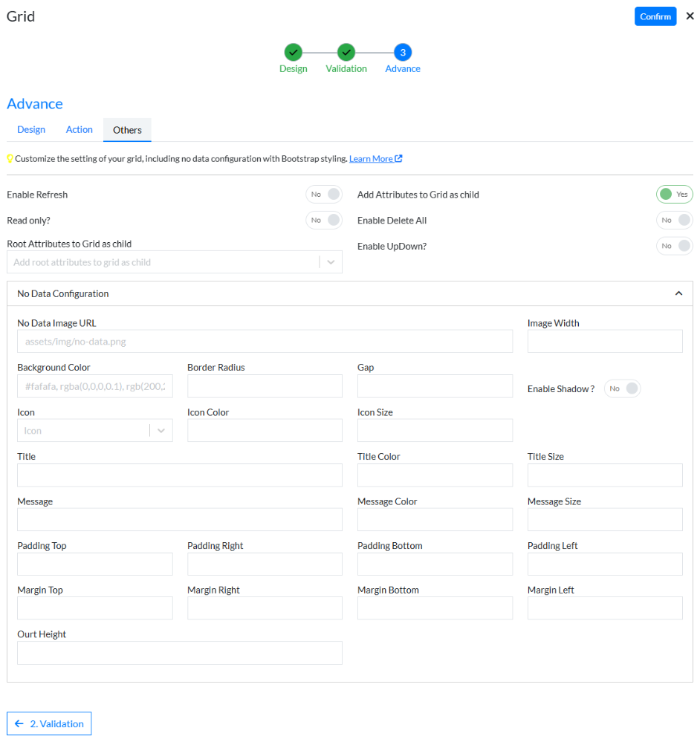Select step 3 Advance circle indicator
Viewport: 700px width, 742px height.
click(402, 53)
